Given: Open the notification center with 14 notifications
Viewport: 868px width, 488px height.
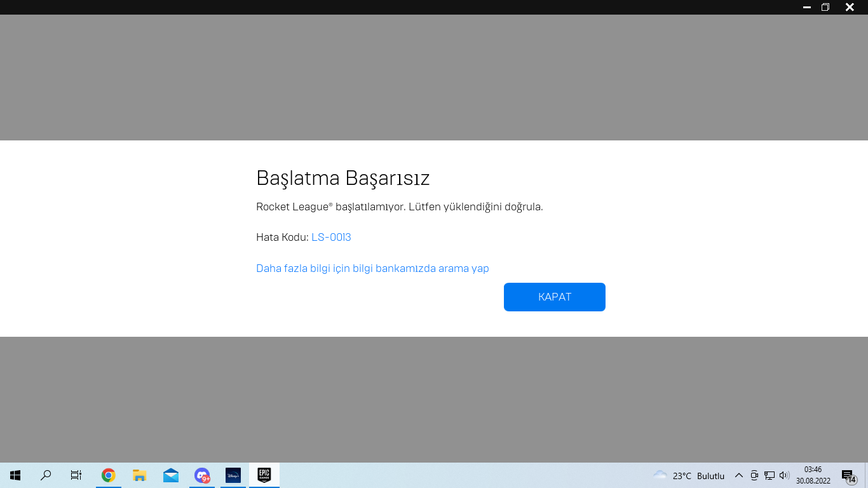Looking at the screenshot, I should 849,475.
